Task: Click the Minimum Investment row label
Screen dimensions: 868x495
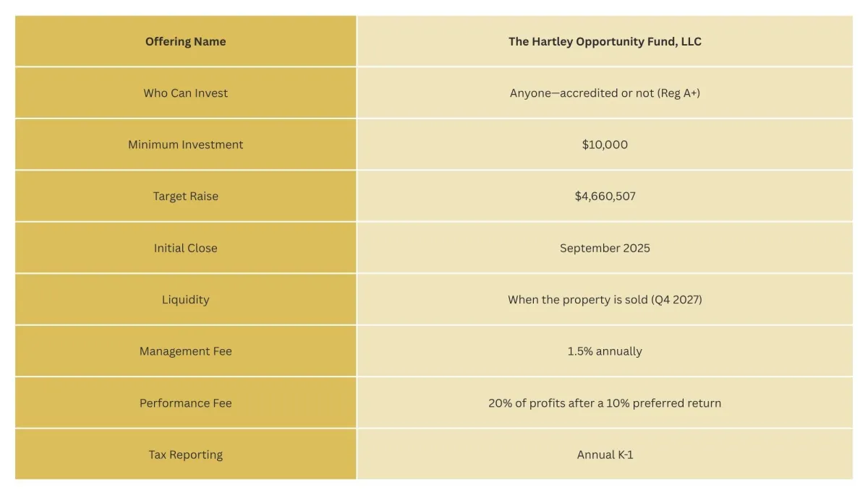Action: pyautogui.click(x=185, y=145)
